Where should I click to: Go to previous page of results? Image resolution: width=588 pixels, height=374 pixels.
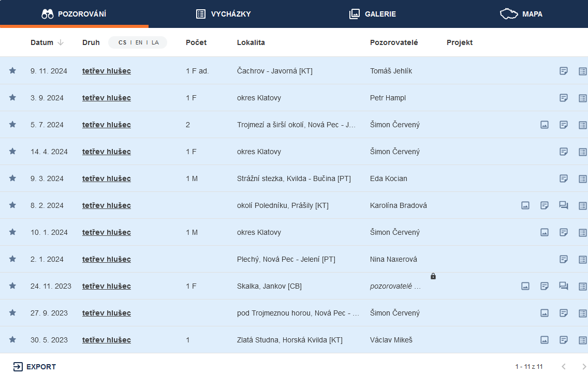coord(564,367)
